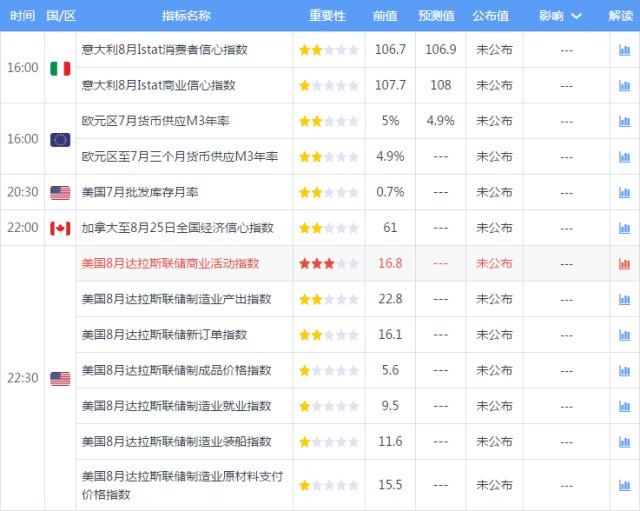Click the 预测值 column header
The width and height of the screenshot is (640, 511).
436,16
